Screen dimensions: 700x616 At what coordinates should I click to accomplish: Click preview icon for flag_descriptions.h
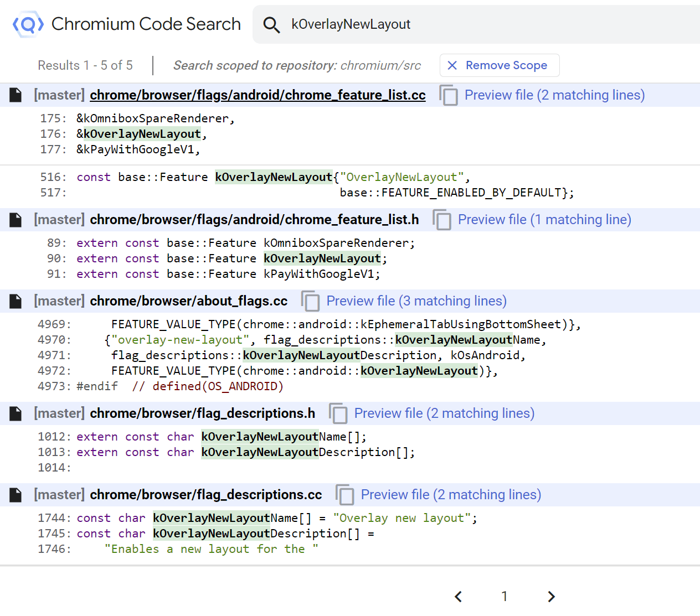click(x=338, y=413)
